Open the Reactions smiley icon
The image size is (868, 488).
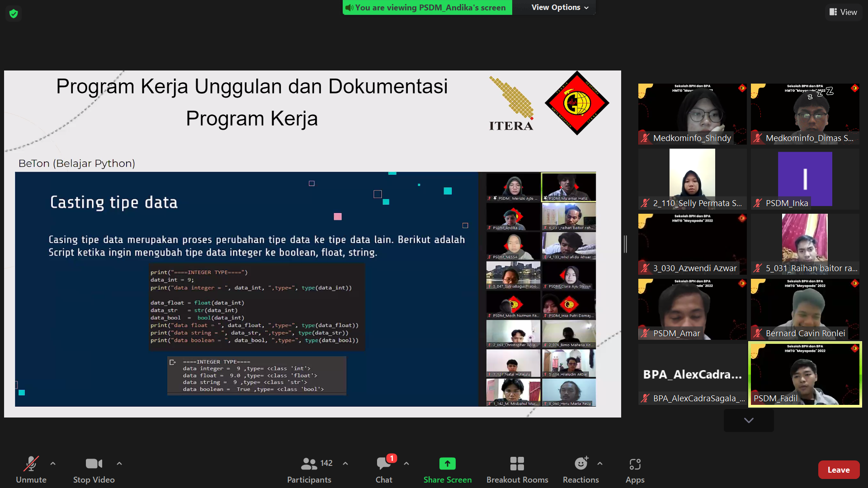(x=580, y=464)
